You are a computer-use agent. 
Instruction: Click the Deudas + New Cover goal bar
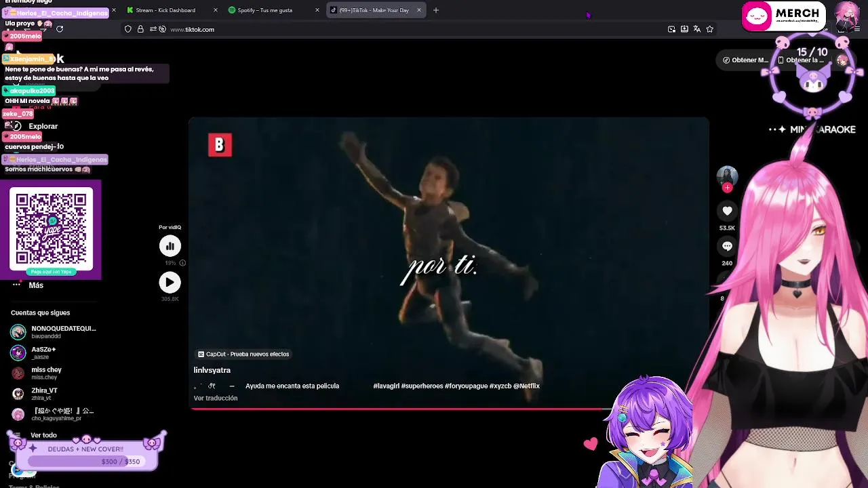coord(87,455)
